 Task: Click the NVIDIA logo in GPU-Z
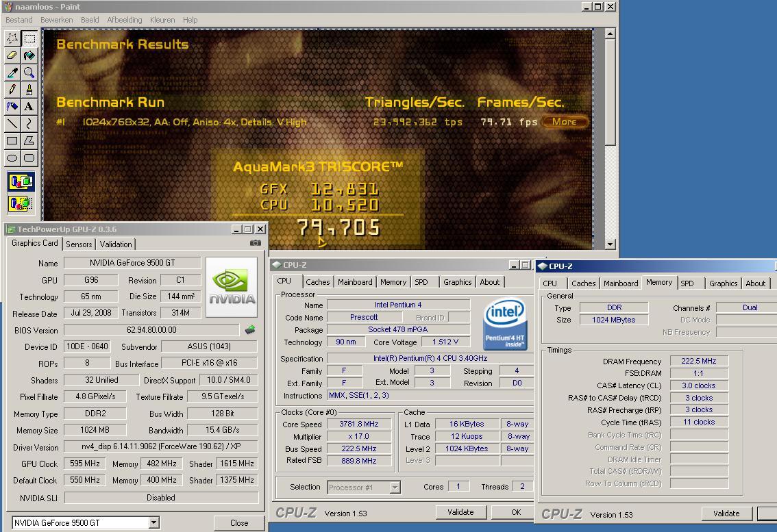click(232, 287)
